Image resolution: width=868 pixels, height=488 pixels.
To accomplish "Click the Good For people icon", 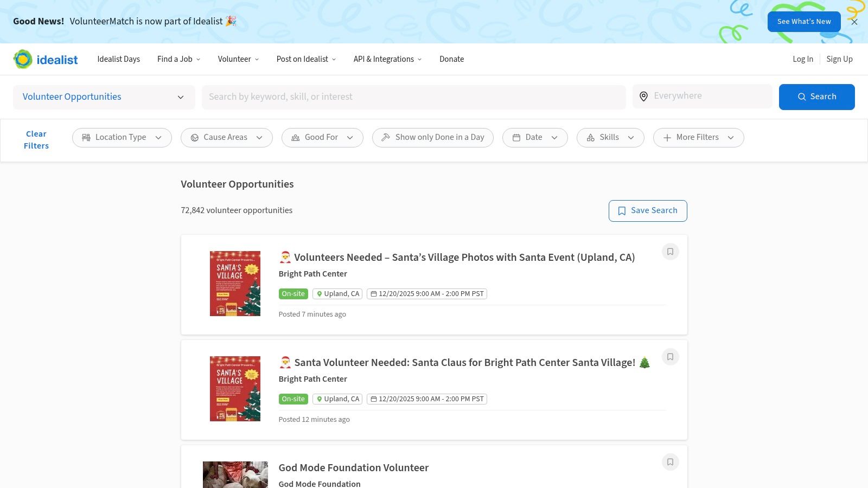I will pyautogui.click(x=295, y=138).
